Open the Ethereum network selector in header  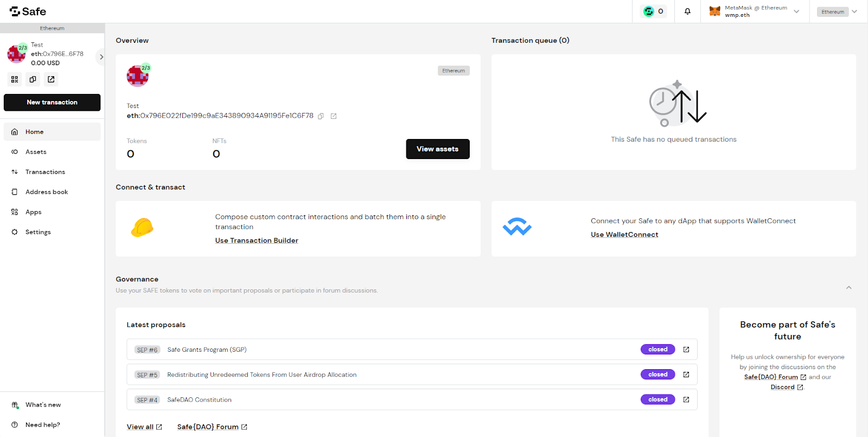839,11
